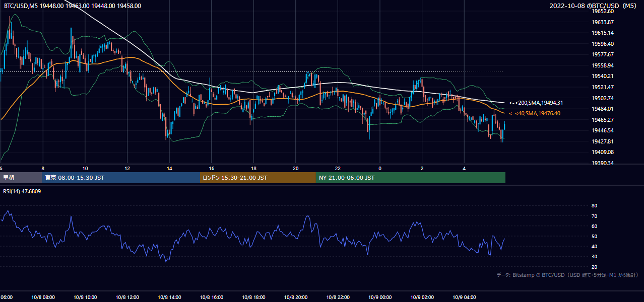Click the '10/8 18:00' time axis label
644x302 pixels.
pos(253,297)
